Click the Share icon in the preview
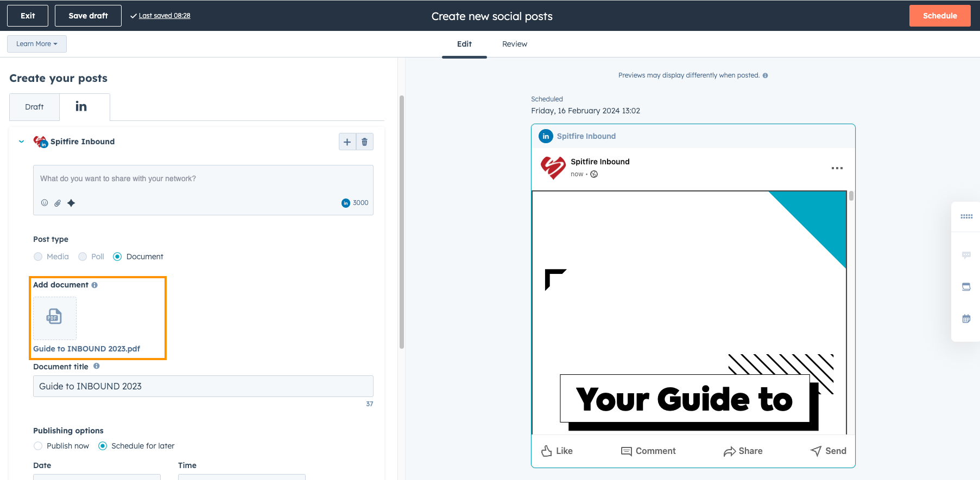The image size is (980, 480). point(730,451)
